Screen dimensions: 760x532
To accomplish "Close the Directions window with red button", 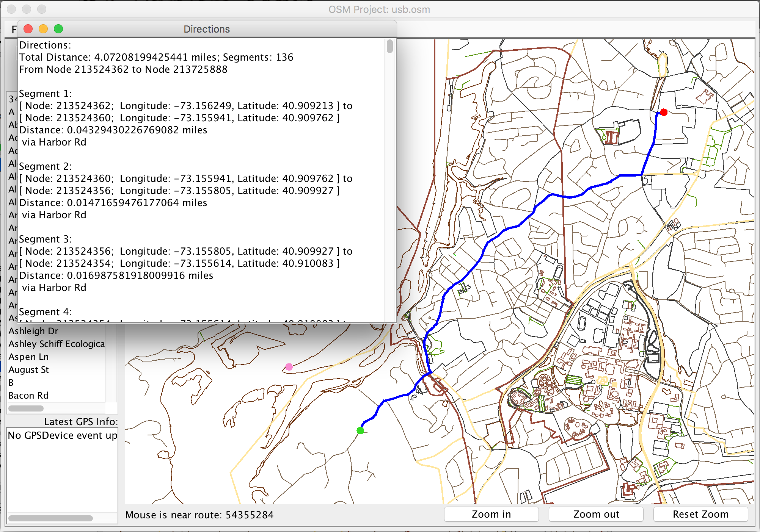I will [x=28, y=29].
